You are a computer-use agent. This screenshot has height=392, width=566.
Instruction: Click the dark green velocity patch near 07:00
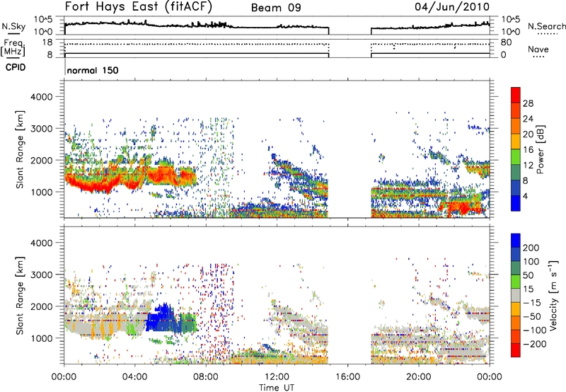point(189,323)
